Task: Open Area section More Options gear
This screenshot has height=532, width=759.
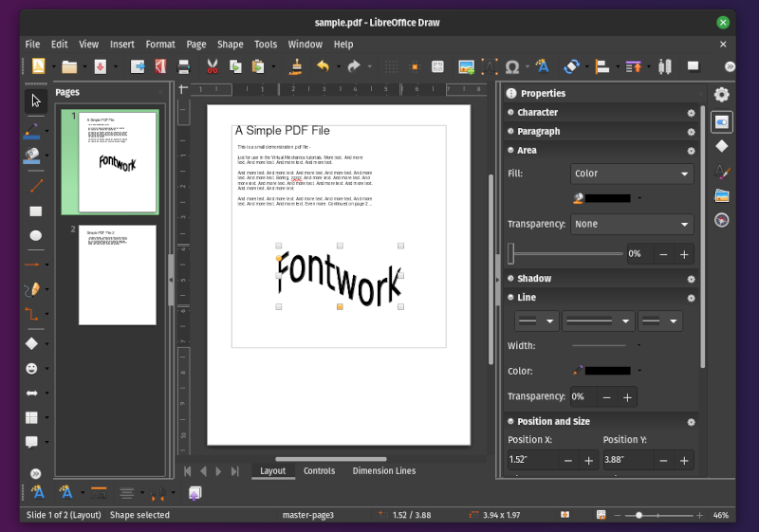Action: coord(692,151)
